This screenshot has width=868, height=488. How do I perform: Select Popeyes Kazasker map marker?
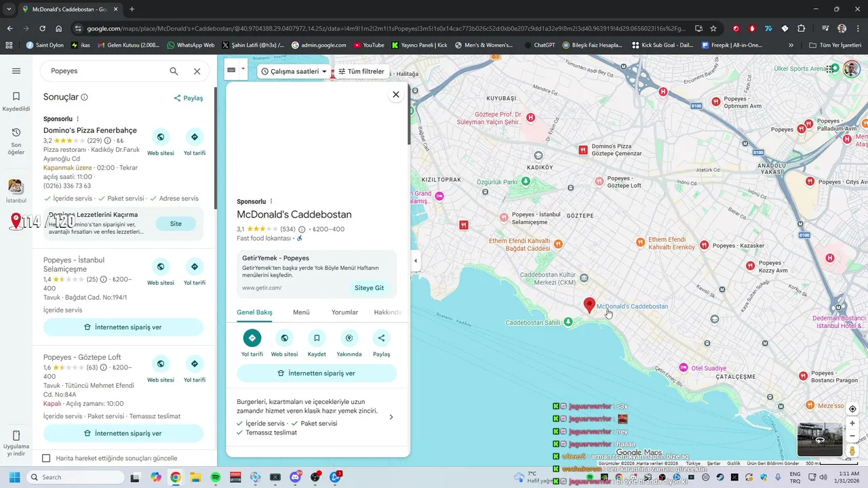point(705,245)
